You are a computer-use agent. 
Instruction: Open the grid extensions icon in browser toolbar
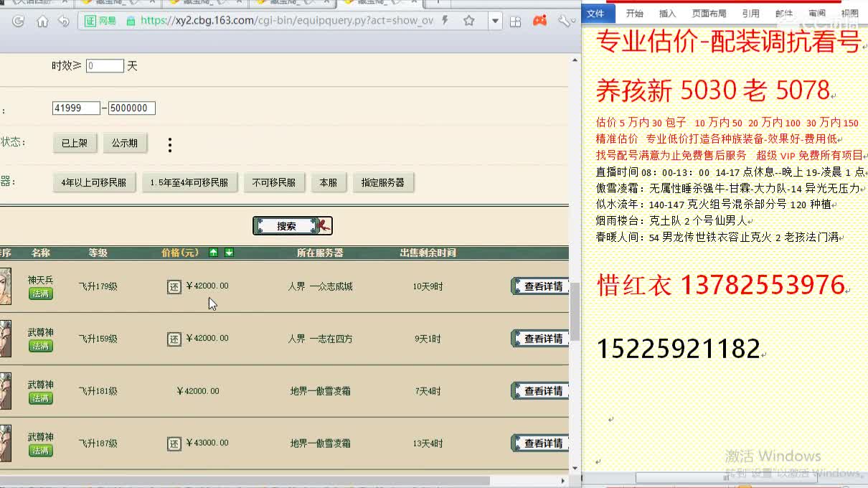coord(516,22)
